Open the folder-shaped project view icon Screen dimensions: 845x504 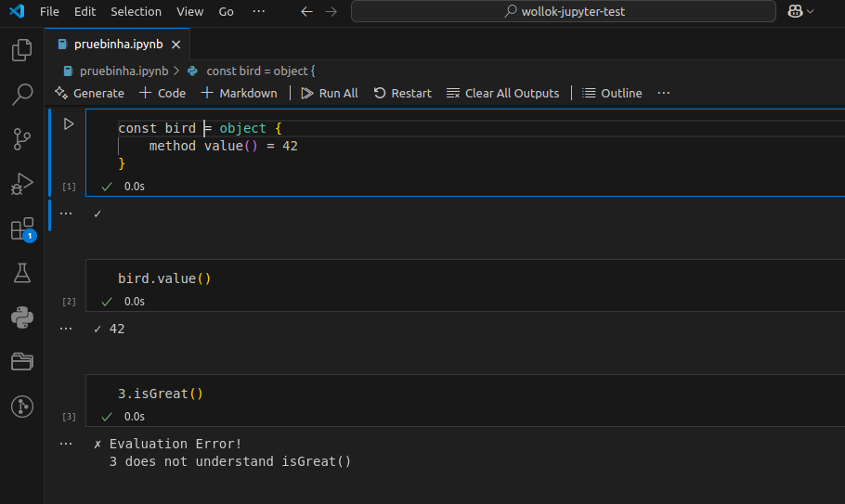(21, 361)
